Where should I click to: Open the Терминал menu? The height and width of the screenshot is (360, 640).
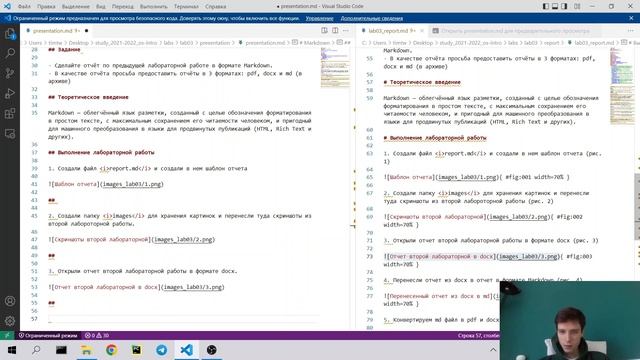point(186,7)
